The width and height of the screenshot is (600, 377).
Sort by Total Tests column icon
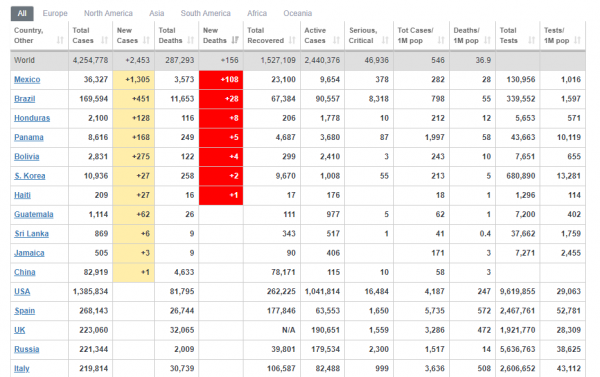(x=532, y=40)
